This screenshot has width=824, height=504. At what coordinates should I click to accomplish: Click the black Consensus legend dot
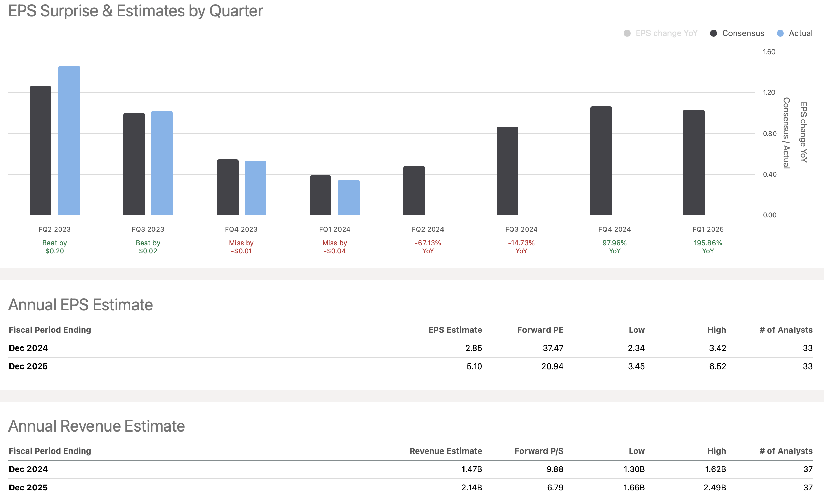[x=714, y=33]
